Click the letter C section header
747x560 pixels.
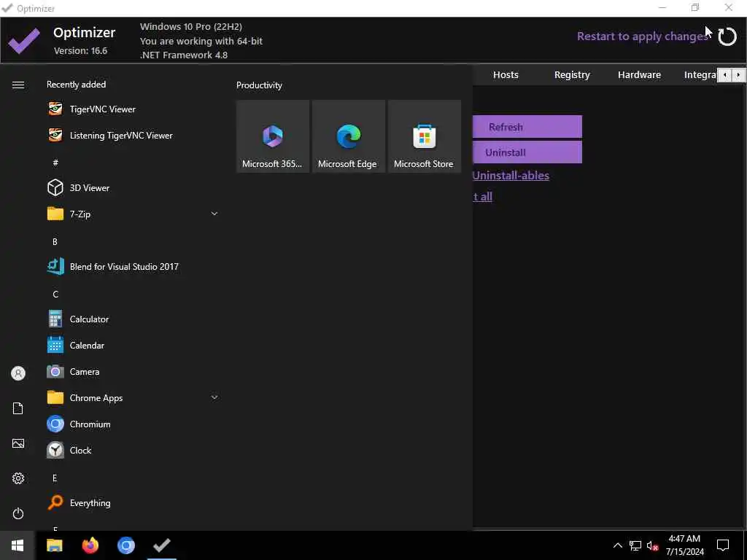click(55, 295)
